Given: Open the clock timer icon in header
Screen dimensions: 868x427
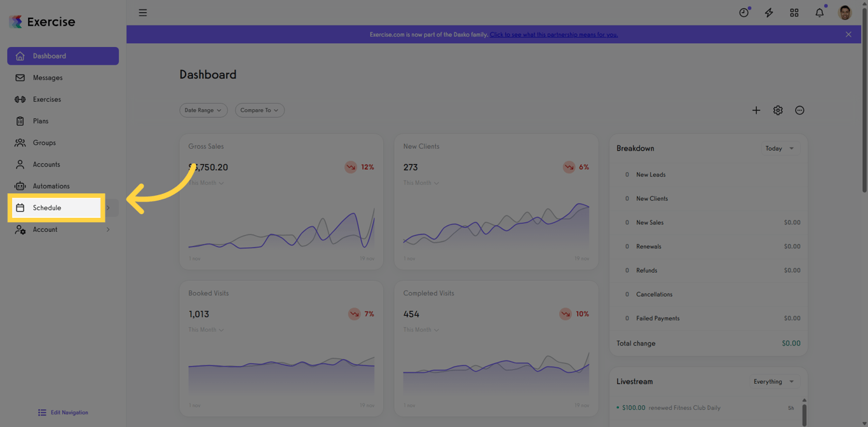Looking at the screenshot, I should click(x=743, y=13).
